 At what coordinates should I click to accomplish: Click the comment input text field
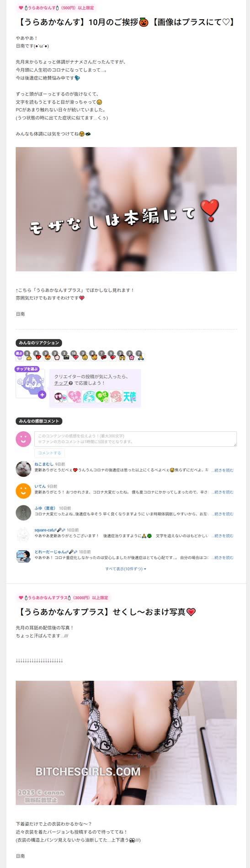pos(135,439)
